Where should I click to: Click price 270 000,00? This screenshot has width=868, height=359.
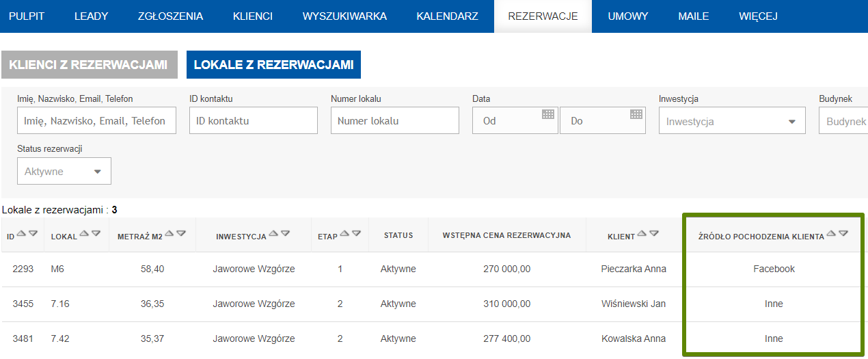click(506, 269)
